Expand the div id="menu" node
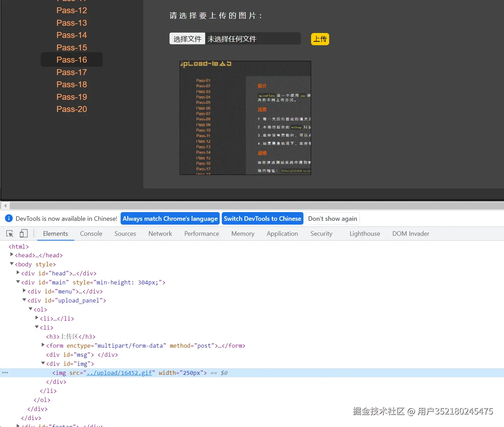 click(24, 291)
